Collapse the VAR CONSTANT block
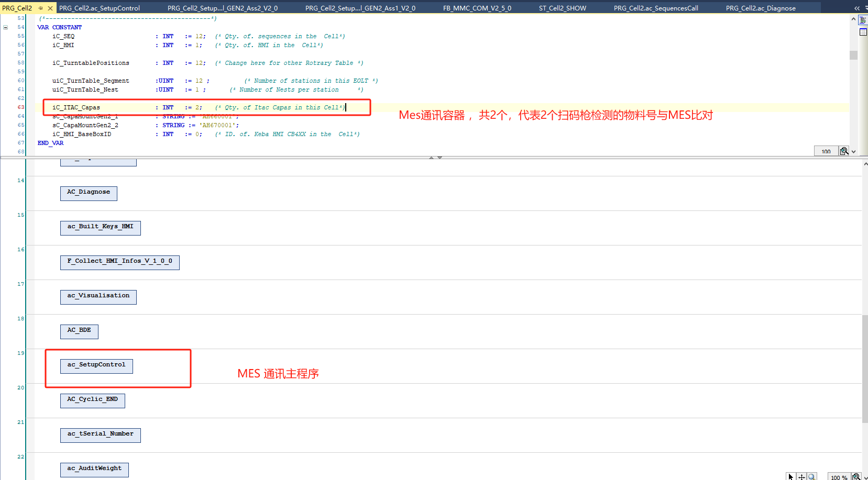This screenshot has width=868, height=480. tap(6, 27)
